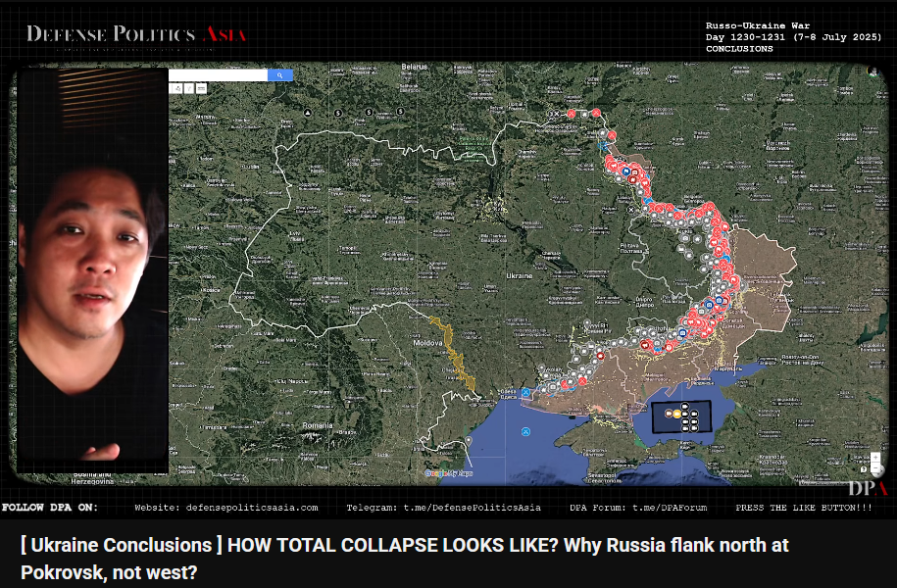The width and height of the screenshot is (897, 588).
Task: Click the Telegram t.me/DefensePoliticsAsia text
Action: coord(443,508)
